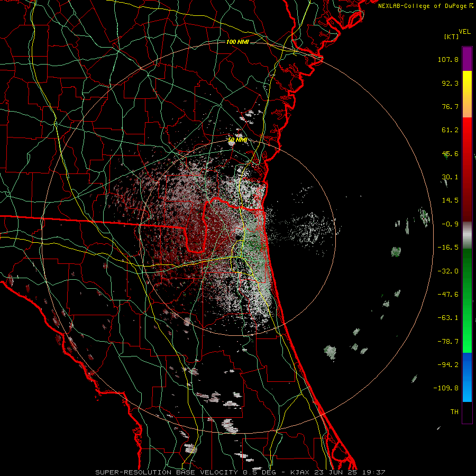Image resolution: width=476 pixels, height=476 pixels.
Task: Pick the yellow-orange segment of the color bar
Action: [467, 94]
